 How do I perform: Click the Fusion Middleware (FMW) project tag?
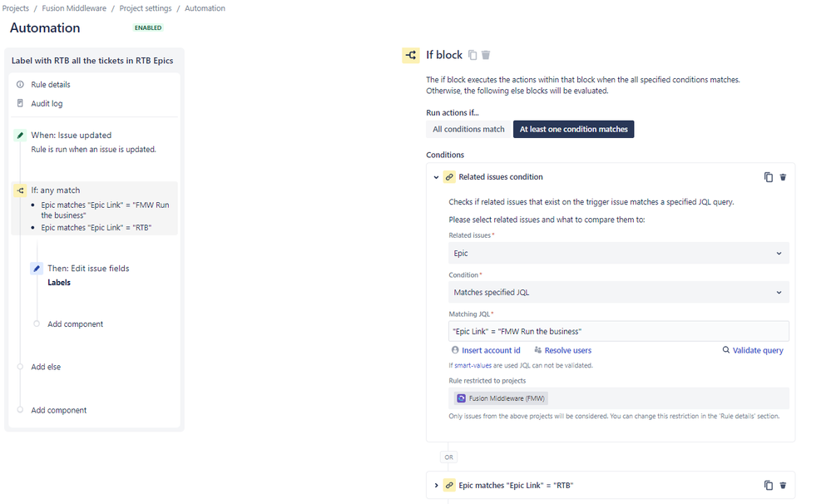(x=501, y=398)
